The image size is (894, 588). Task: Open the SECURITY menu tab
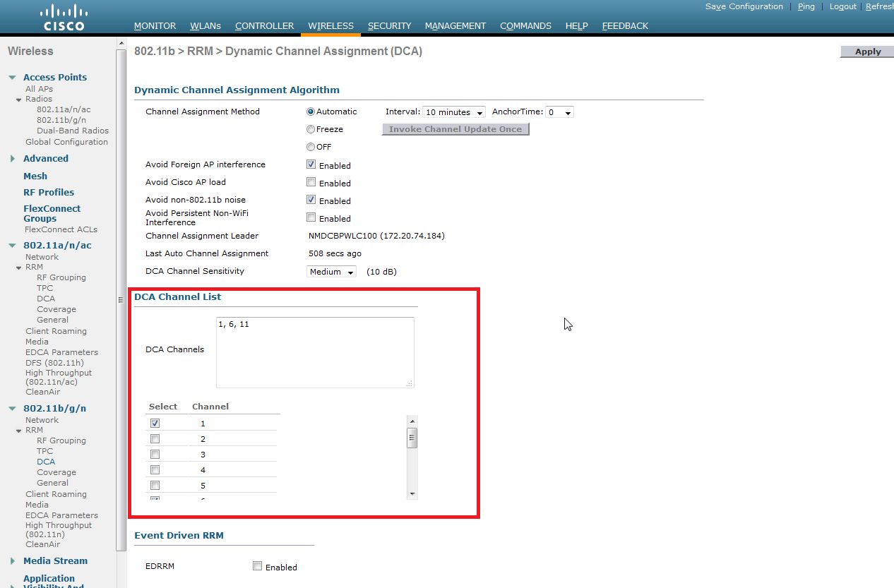point(389,26)
